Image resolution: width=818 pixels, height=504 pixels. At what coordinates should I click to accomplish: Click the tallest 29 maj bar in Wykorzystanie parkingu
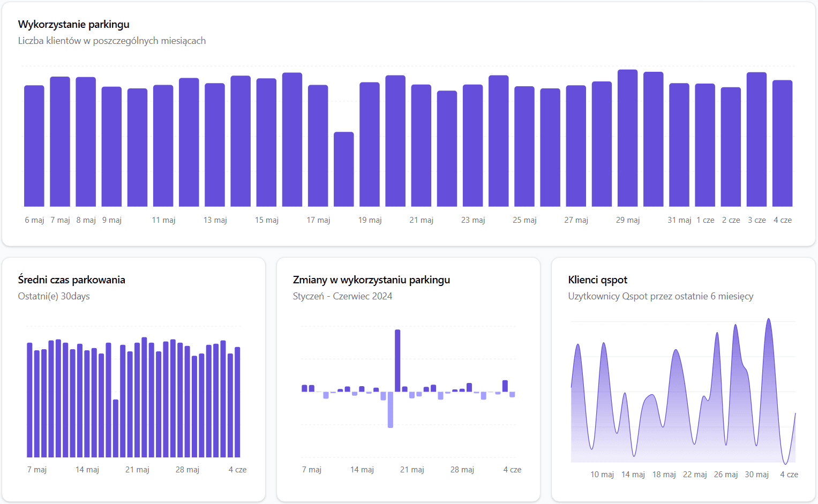pyautogui.click(x=627, y=138)
